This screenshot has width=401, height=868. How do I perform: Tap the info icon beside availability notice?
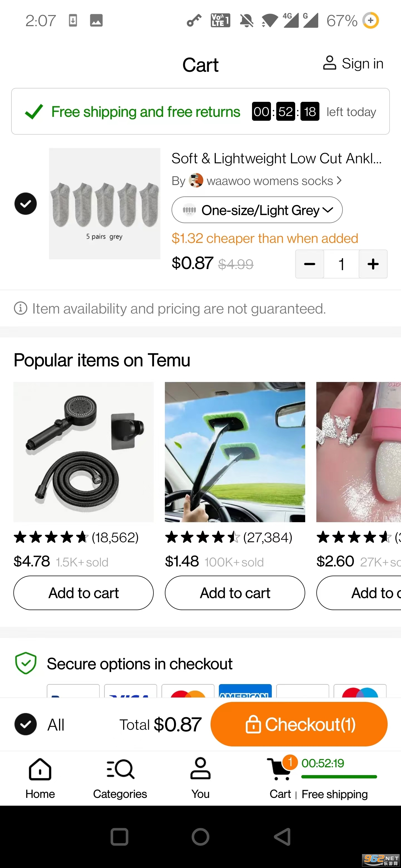tap(21, 308)
